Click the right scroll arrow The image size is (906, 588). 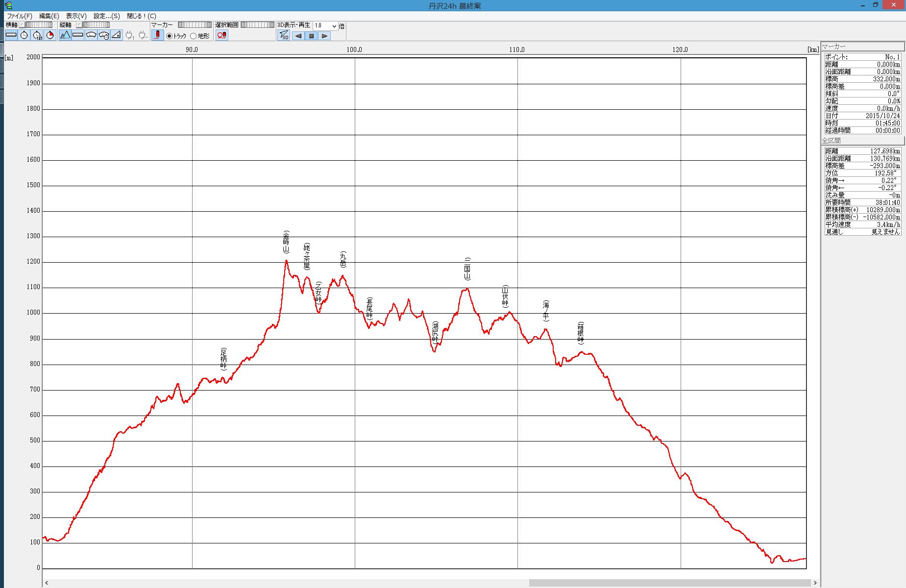point(815,583)
